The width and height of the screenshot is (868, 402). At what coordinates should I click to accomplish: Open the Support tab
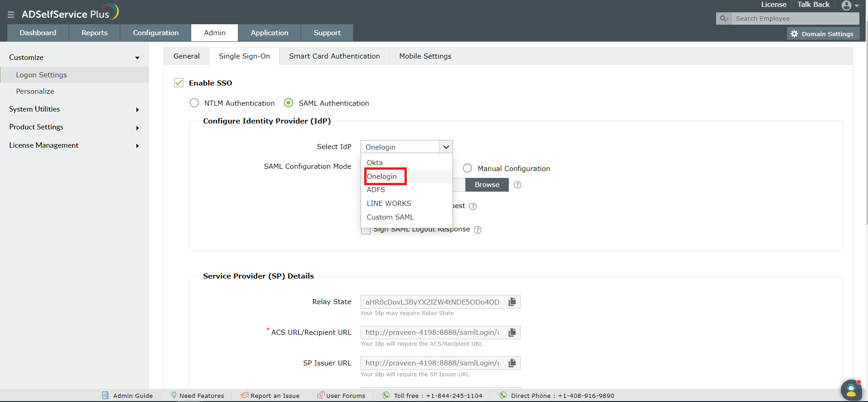pyautogui.click(x=327, y=33)
